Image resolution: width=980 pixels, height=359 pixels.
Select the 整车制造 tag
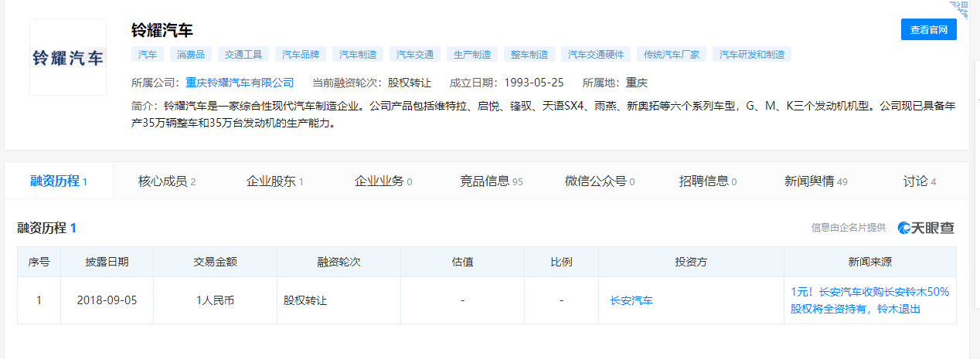529,55
